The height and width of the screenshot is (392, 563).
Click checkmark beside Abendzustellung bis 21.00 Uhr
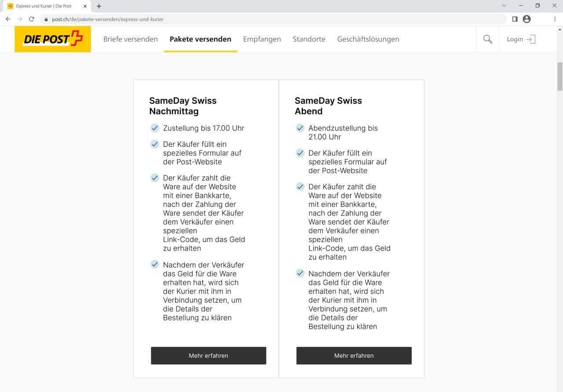[x=300, y=128]
